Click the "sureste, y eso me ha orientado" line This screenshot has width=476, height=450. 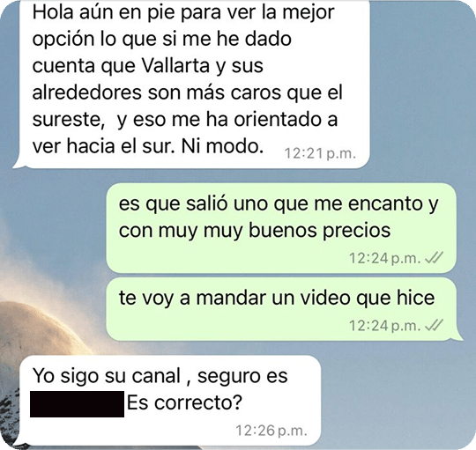[x=184, y=120]
